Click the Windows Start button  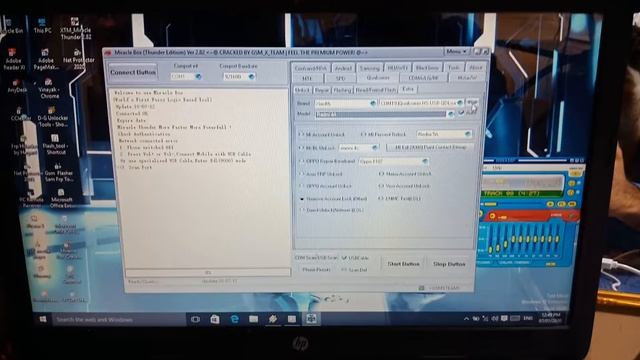point(42,319)
